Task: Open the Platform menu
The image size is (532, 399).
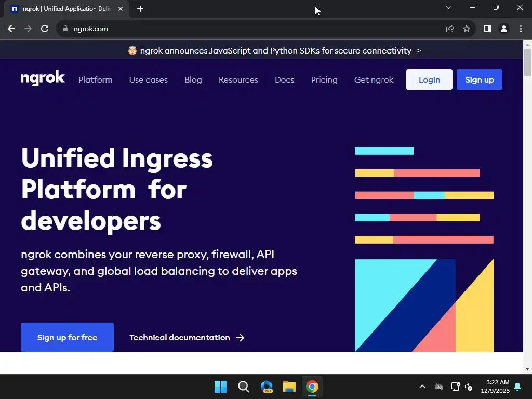Action: coord(96,79)
